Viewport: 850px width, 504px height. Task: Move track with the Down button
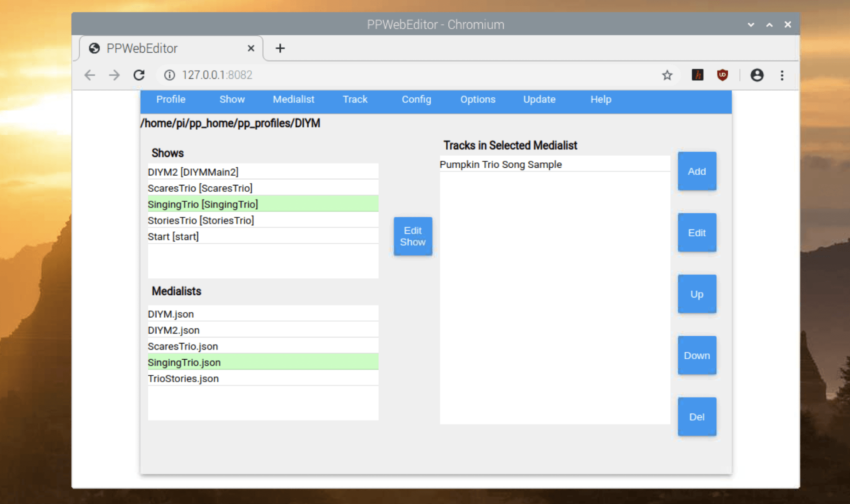[x=697, y=356]
